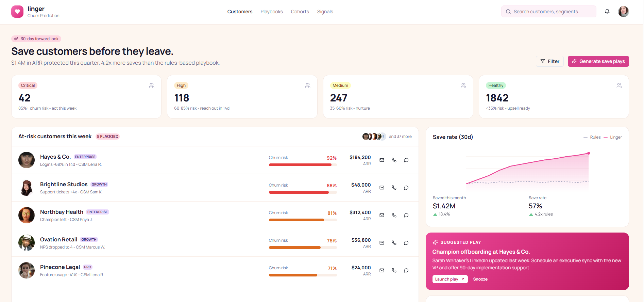This screenshot has width=644, height=302.
Task: Open chat for Northbay Health
Action: click(x=406, y=215)
